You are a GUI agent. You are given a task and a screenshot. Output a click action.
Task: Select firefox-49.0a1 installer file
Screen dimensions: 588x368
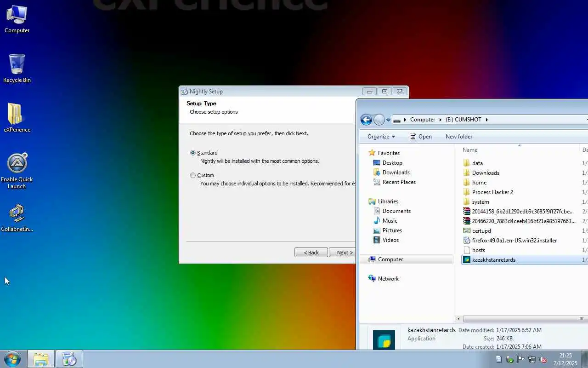coord(514,241)
